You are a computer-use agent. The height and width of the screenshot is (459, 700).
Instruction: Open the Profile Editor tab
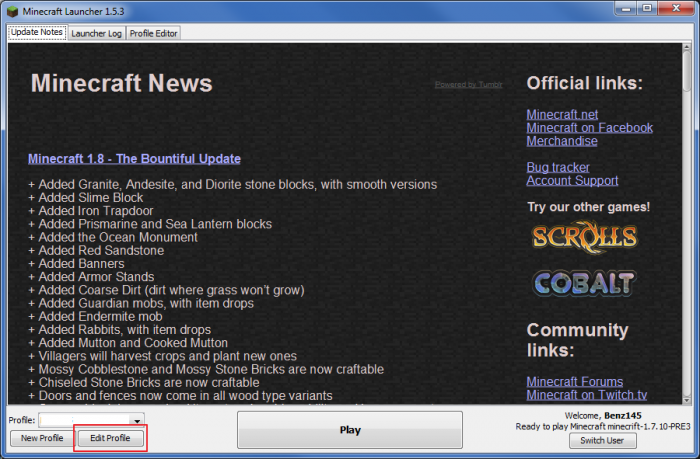coord(154,33)
